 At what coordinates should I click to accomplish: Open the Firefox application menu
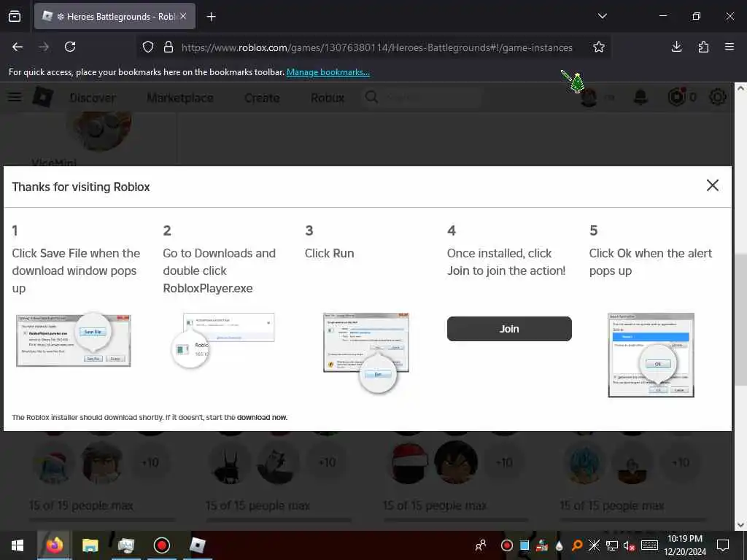(729, 47)
